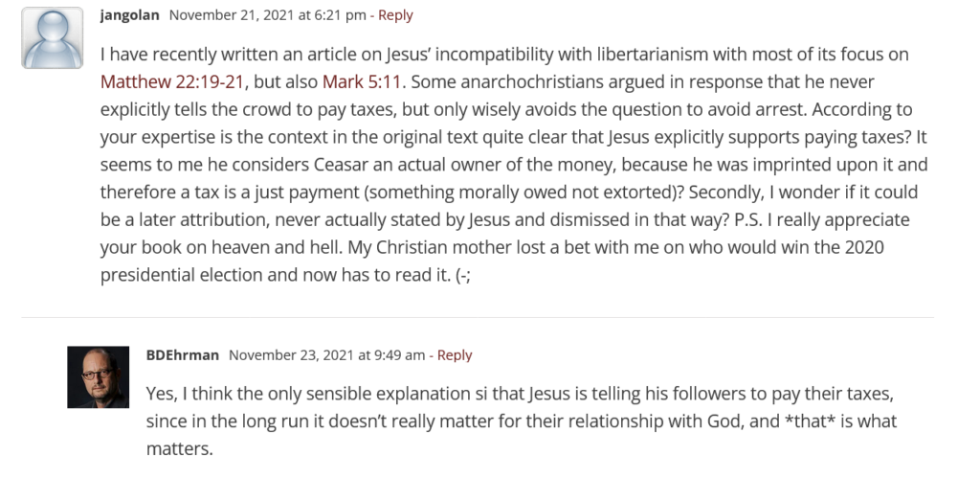This screenshot has height=478, width=980.
Task: Click the BDEhrman username
Action: [183, 355]
